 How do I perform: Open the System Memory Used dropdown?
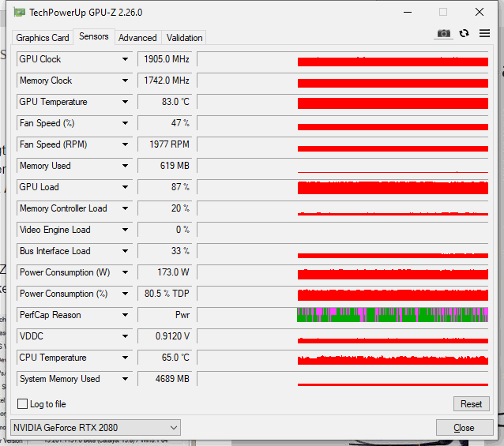click(x=125, y=379)
